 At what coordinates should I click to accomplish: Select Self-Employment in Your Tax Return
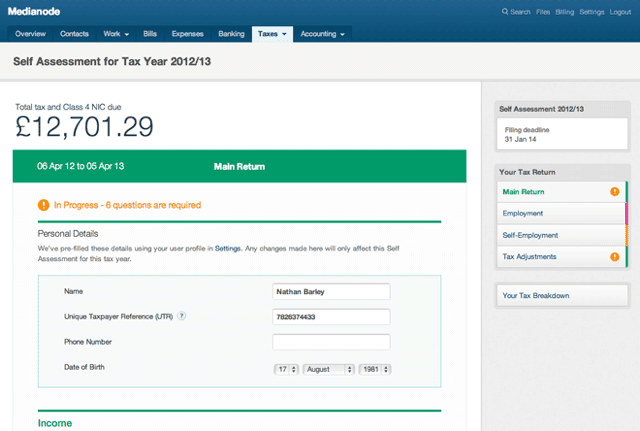pyautogui.click(x=530, y=235)
